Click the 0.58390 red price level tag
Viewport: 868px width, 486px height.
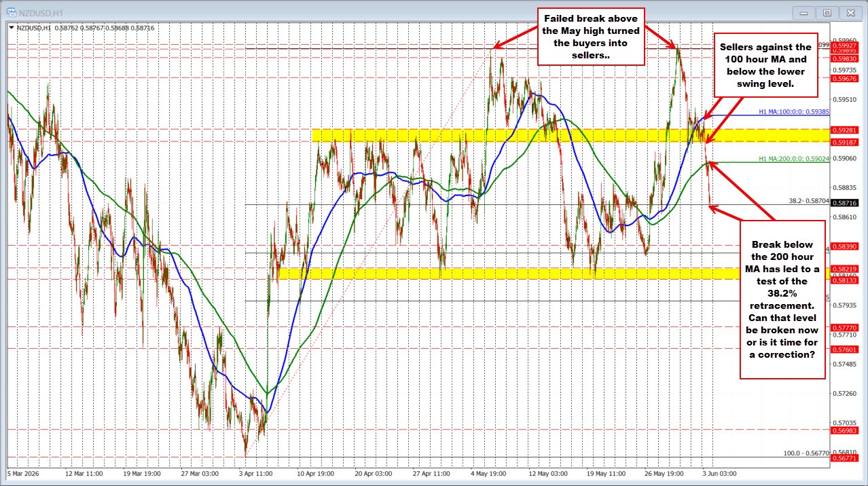pyautogui.click(x=846, y=246)
